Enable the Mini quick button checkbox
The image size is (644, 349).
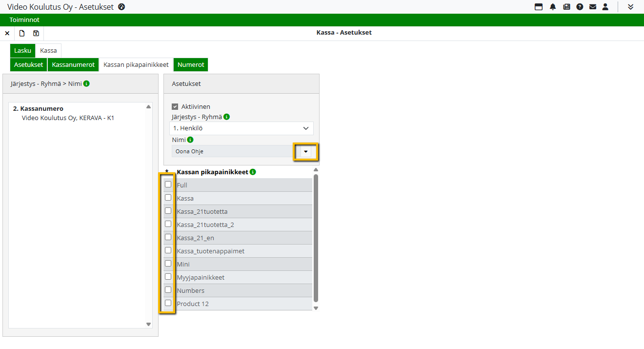pyautogui.click(x=168, y=264)
